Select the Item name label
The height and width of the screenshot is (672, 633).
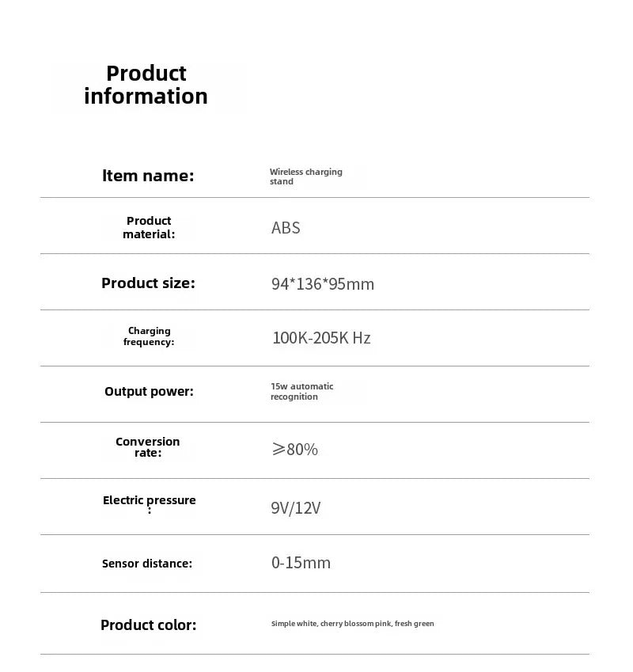(148, 176)
